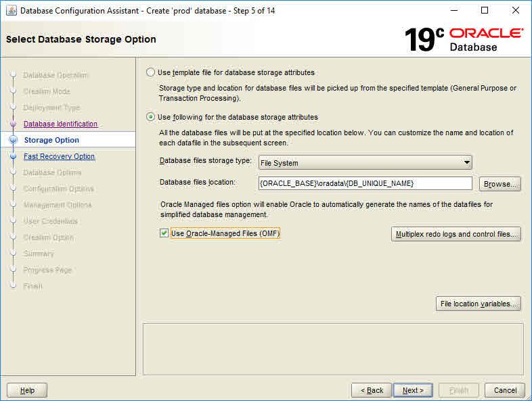Click the Storage Option step bullet icon

coord(13,140)
